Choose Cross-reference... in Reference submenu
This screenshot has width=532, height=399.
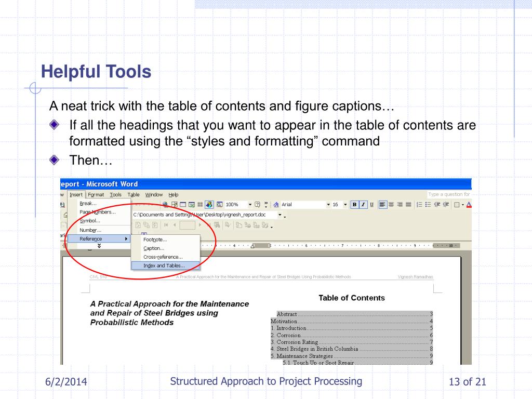click(x=166, y=257)
